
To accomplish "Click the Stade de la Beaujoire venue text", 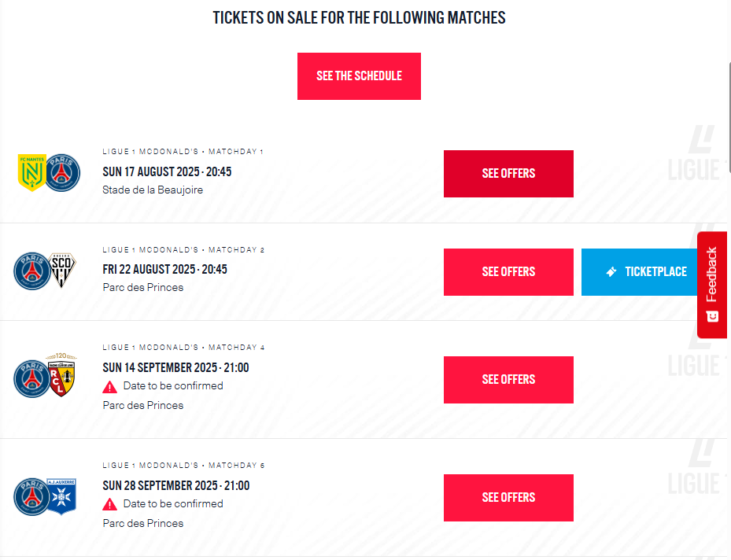I will pos(153,190).
